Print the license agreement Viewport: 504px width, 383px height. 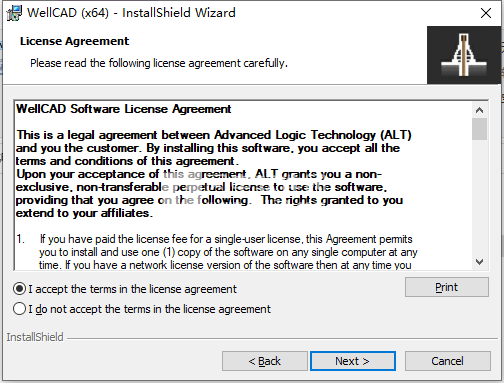(x=447, y=287)
